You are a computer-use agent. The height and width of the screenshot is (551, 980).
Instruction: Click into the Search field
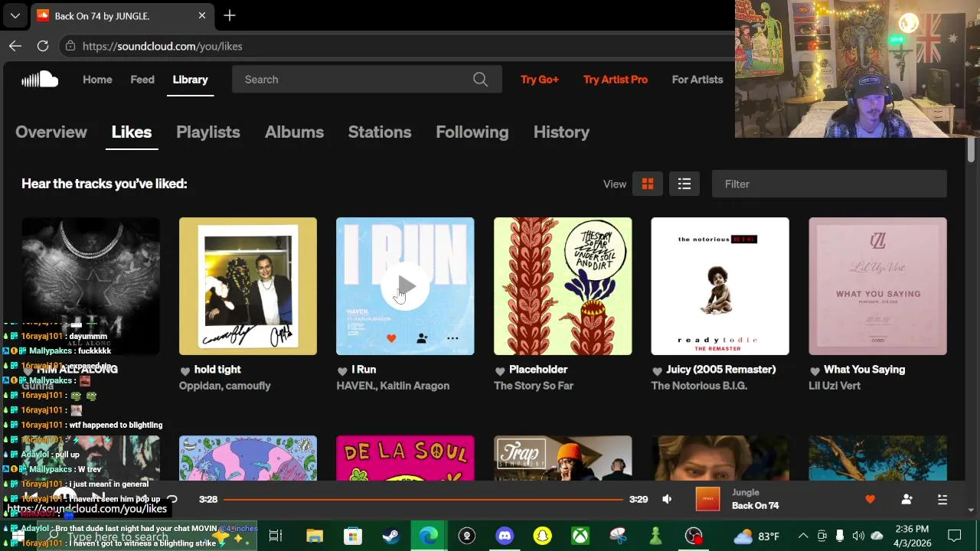(367, 80)
